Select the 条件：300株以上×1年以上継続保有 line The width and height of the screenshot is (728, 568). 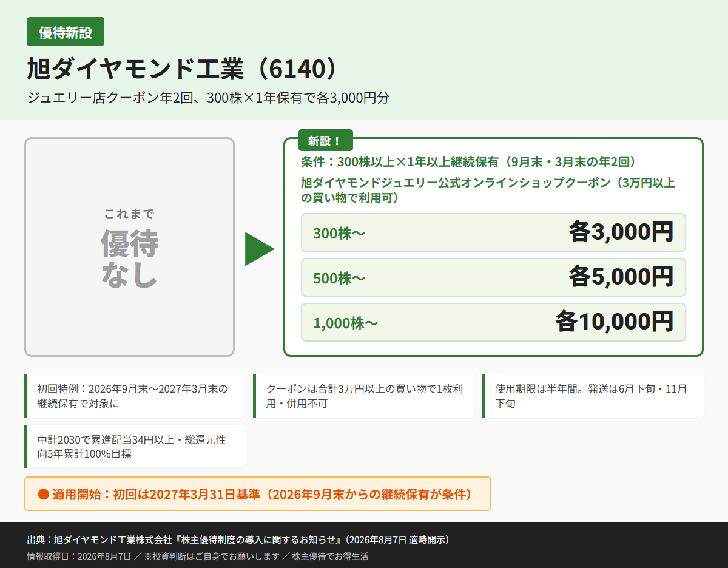pyautogui.click(x=468, y=162)
